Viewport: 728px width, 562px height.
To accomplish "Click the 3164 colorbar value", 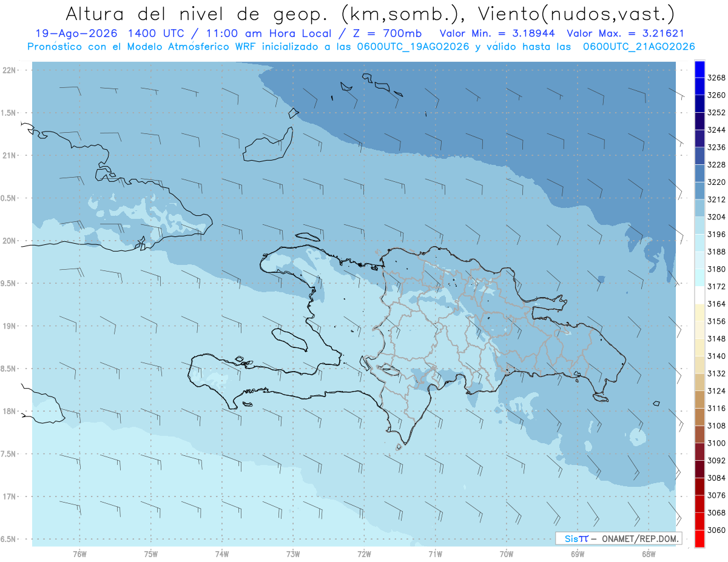I will [x=716, y=304].
